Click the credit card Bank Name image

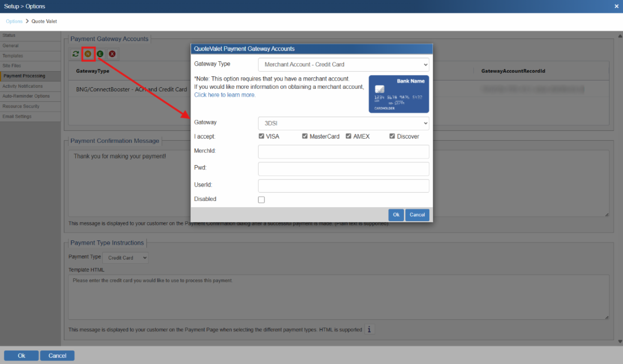(399, 94)
